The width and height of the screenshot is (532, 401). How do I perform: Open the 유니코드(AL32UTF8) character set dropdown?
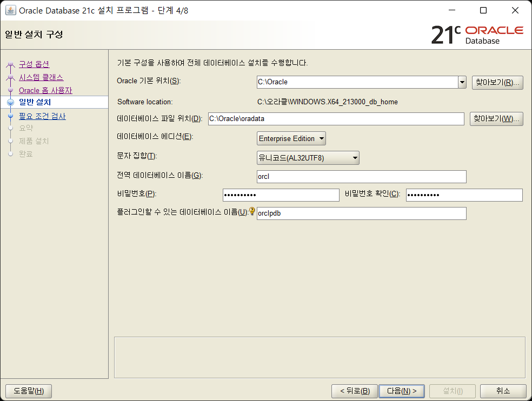308,158
